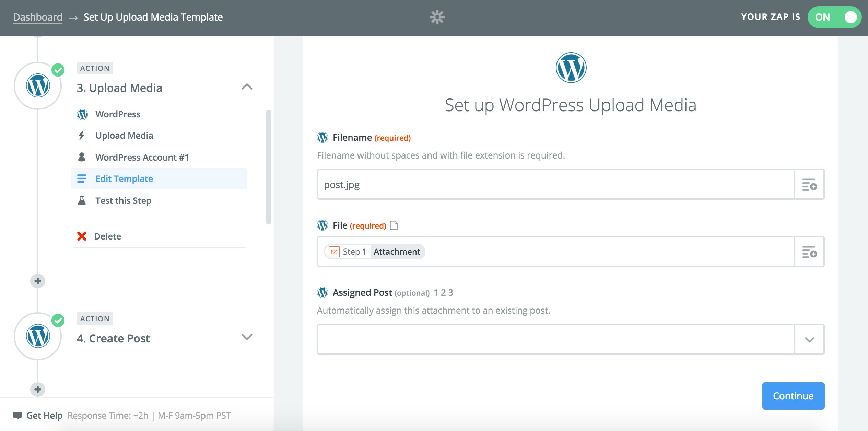Click the "Set up WordPress Upload Media" heading

point(571,105)
